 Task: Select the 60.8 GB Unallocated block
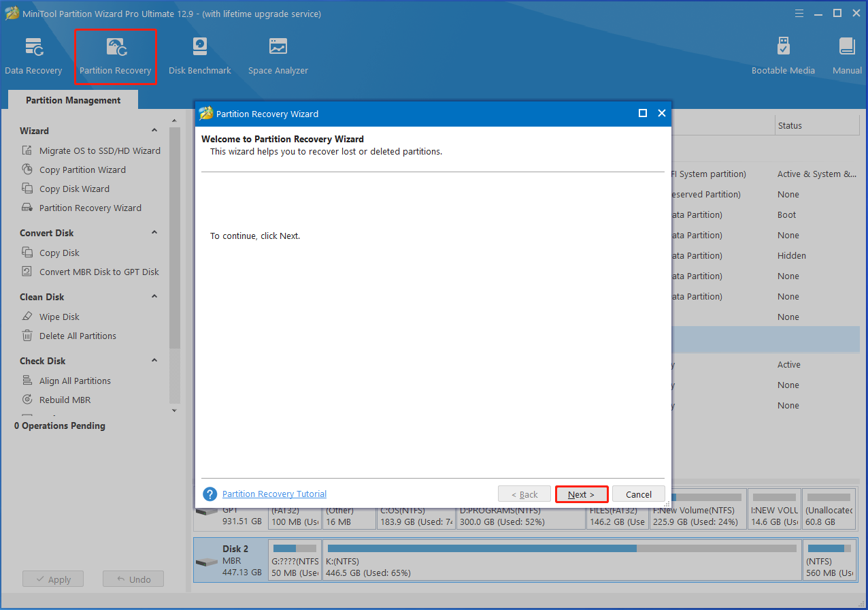tap(829, 509)
